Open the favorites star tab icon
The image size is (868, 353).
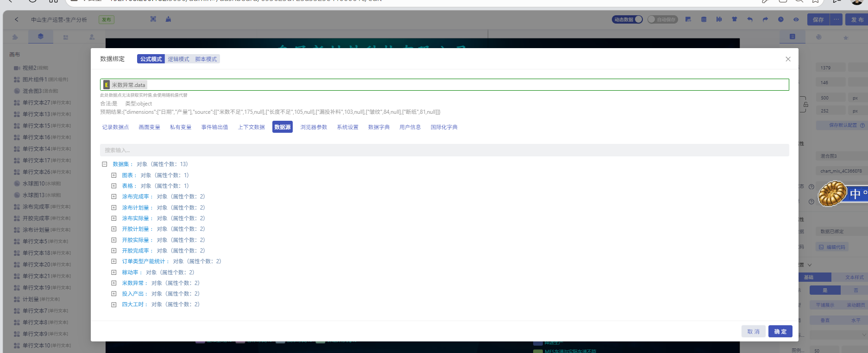[x=846, y=37]
